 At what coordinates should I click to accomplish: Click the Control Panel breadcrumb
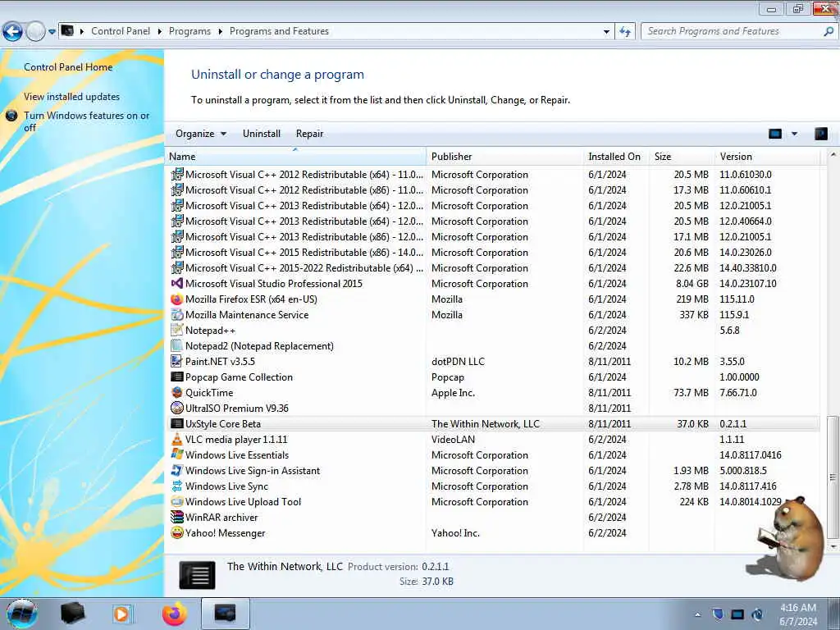pyautogui.click(x=121, y=31)
